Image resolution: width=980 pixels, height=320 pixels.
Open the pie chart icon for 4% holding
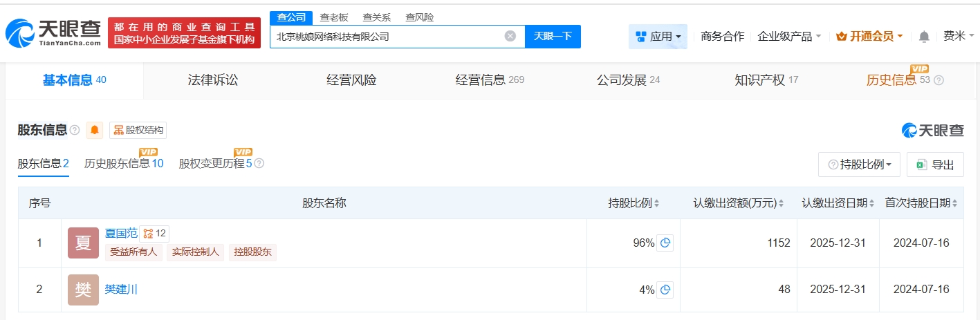665,290
